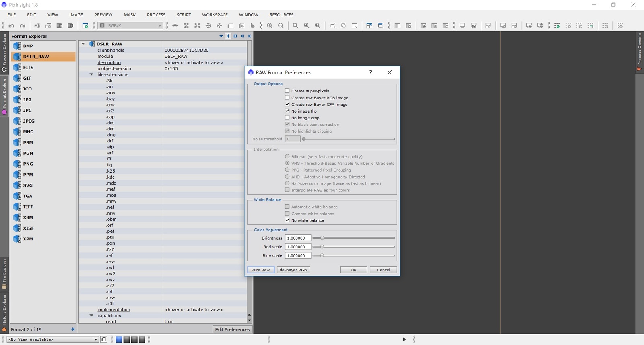Click the tree scrollbar up arrow

click(x=250, y=315)
